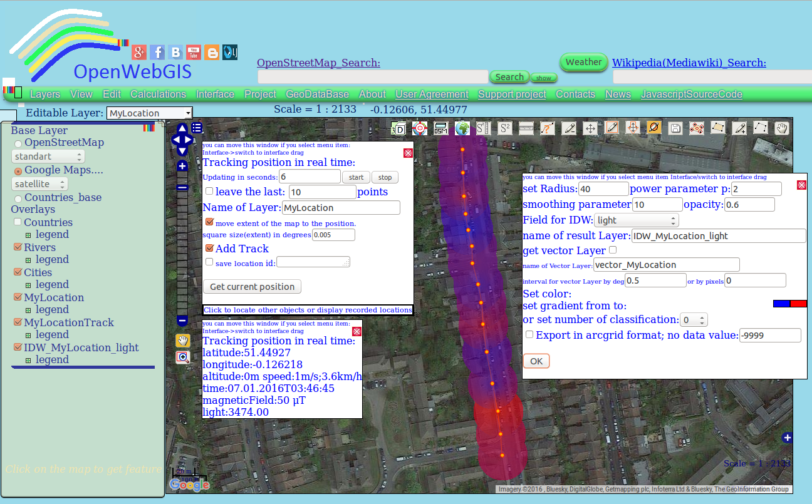Screen dimensions: 812x504
Task: Open the Calculations menu
Action: tap(158, 95)
